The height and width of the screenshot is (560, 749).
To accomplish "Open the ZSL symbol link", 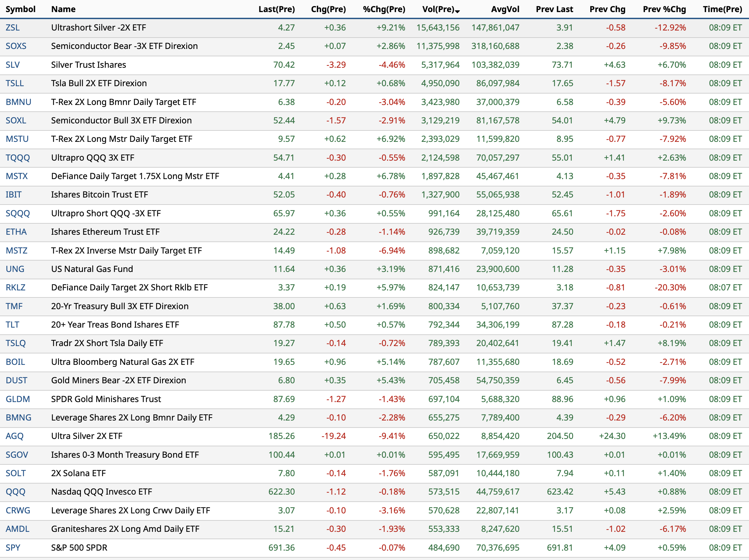I will [12, 27].
